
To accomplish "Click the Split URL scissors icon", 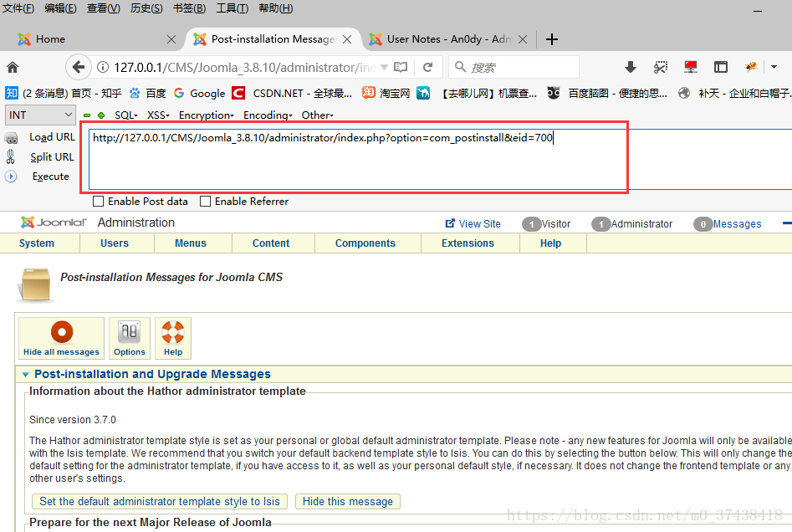I will coord(11,157).
